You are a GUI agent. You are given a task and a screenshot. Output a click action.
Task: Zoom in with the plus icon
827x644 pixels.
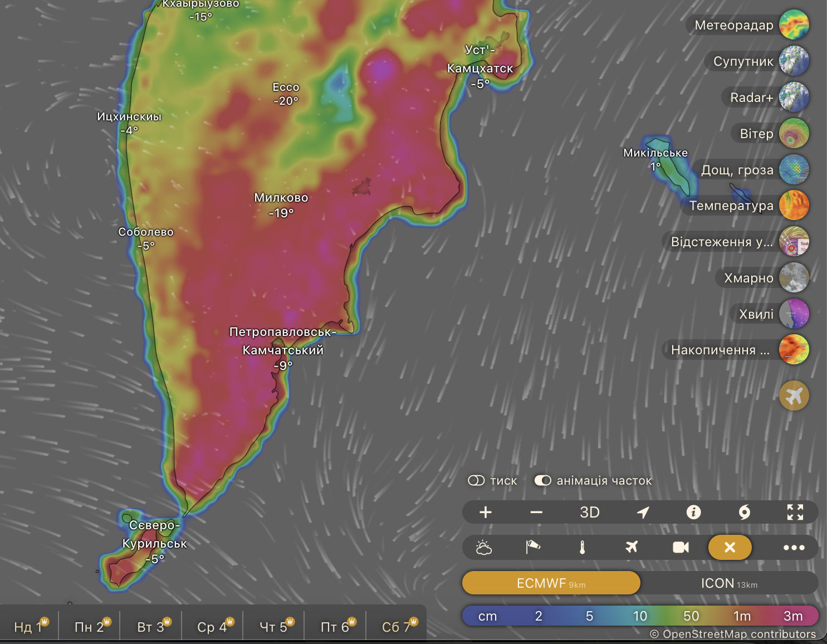pos(486,512)
